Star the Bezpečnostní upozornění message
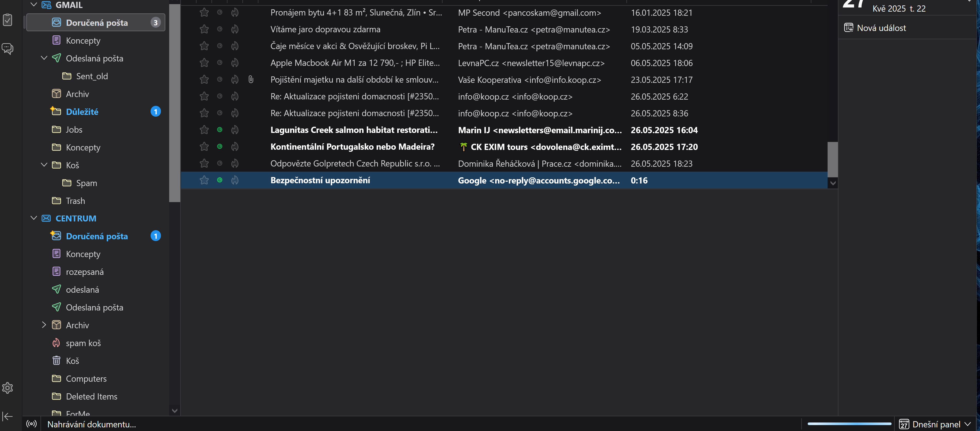The width and height of the screenshot is (980, 431). [204, 180]
